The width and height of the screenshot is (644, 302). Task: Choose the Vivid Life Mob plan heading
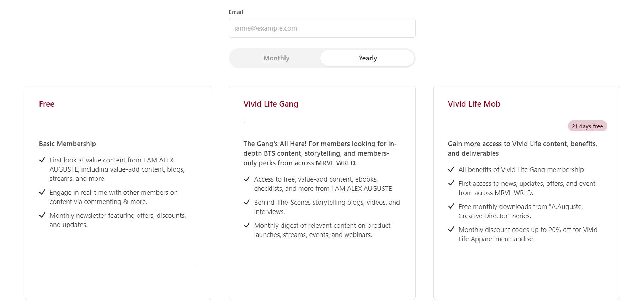[474, 104]
